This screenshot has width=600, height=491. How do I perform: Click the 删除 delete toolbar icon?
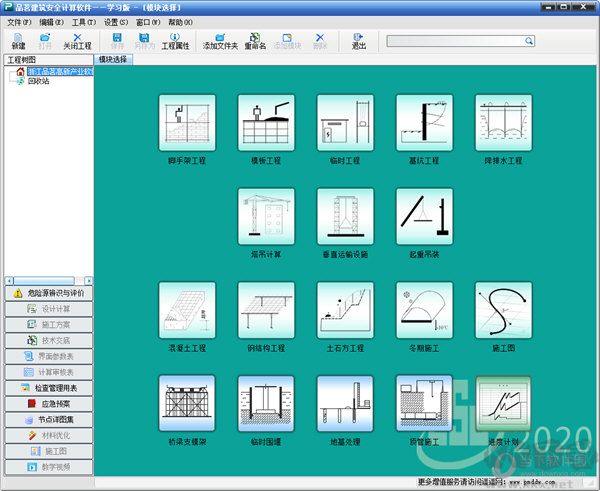pos(320,41)
